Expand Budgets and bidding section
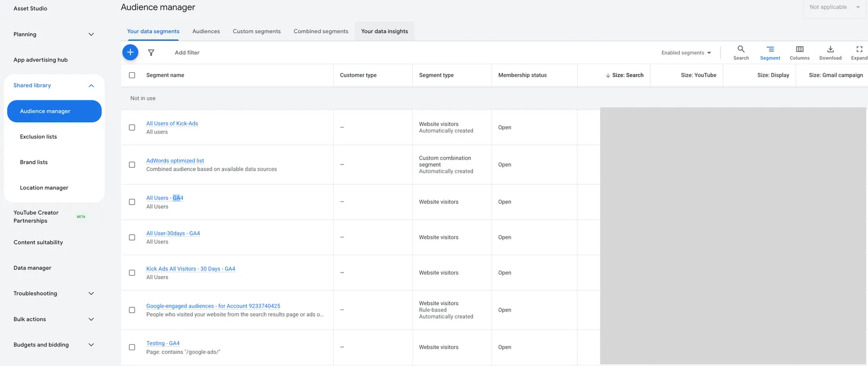868x366 pixels. [91, 345]
